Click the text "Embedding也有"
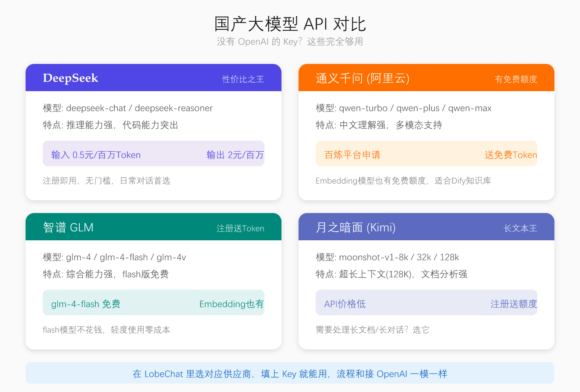 click(x=232, y=304)
